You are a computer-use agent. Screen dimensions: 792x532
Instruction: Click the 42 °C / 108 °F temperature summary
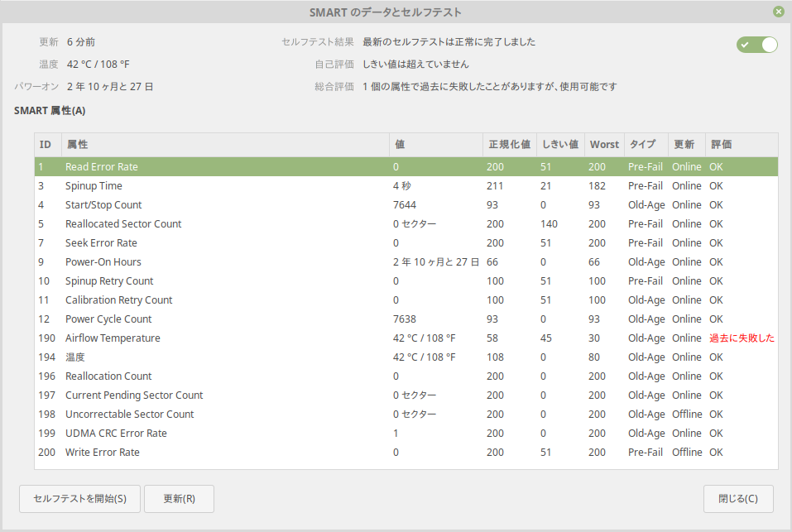coord(98,64)
